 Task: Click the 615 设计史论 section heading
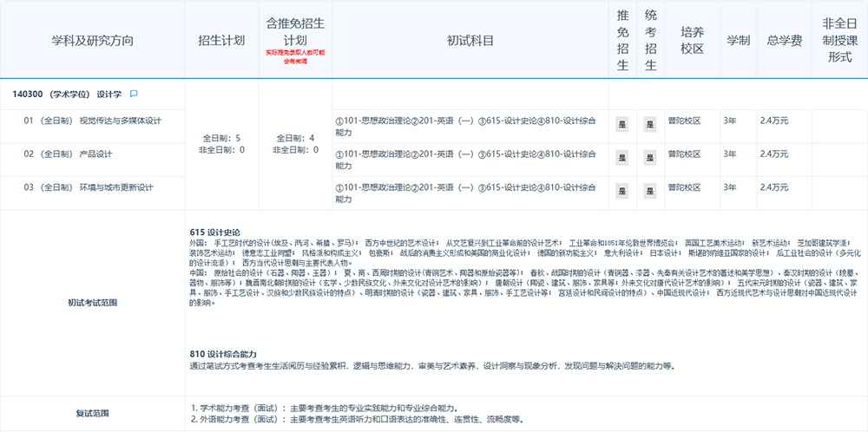214,232
